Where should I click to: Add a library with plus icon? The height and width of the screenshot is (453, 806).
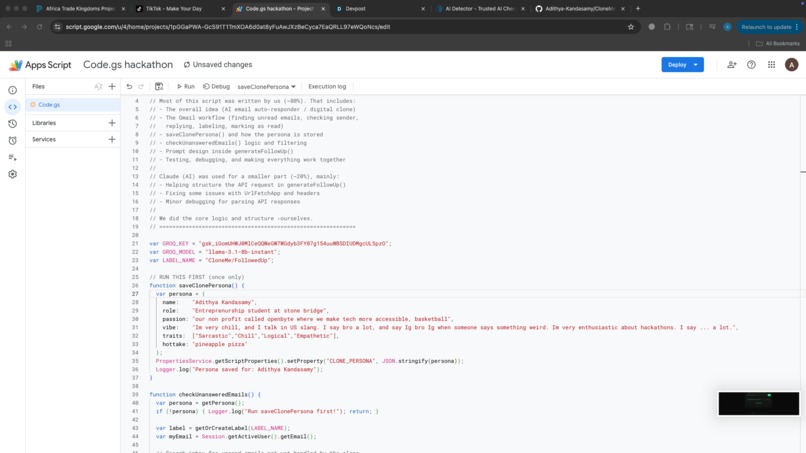click(112, 123)
